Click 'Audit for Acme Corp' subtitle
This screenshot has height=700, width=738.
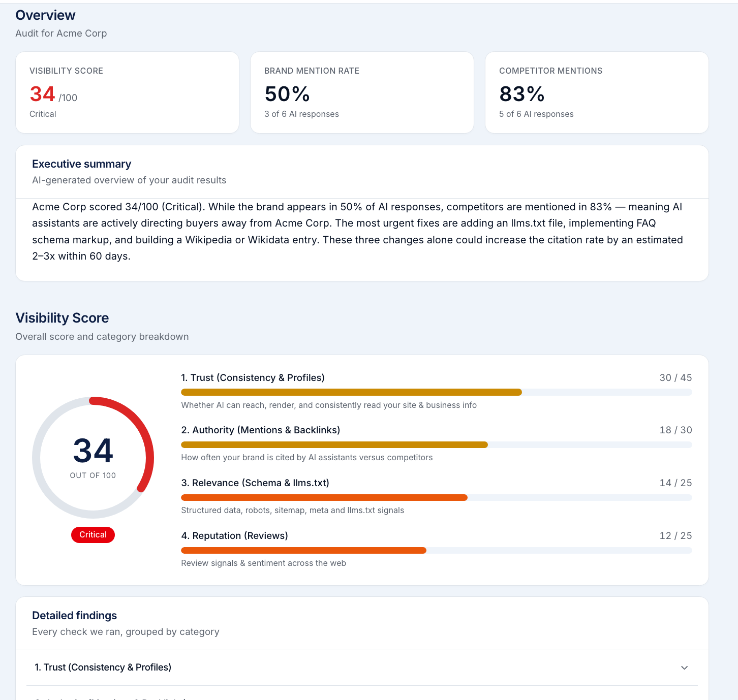coord(61,34)
